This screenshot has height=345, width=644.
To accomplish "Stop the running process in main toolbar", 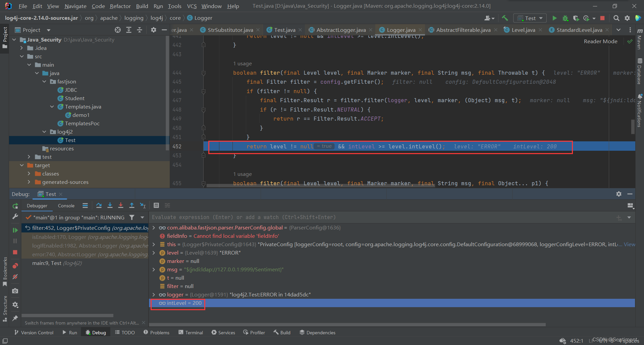I will (602, 18).
